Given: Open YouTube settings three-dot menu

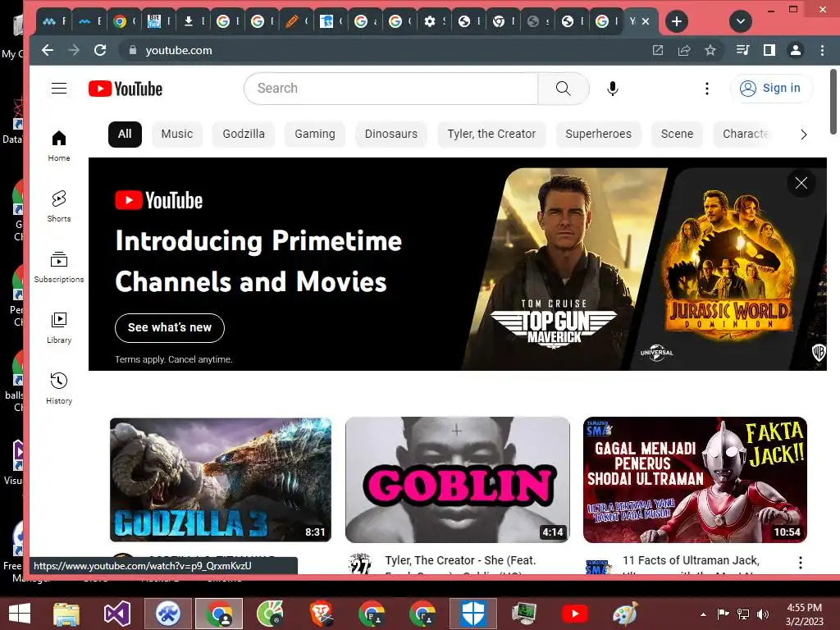Looking at the screenshot, I should point(706,89).
